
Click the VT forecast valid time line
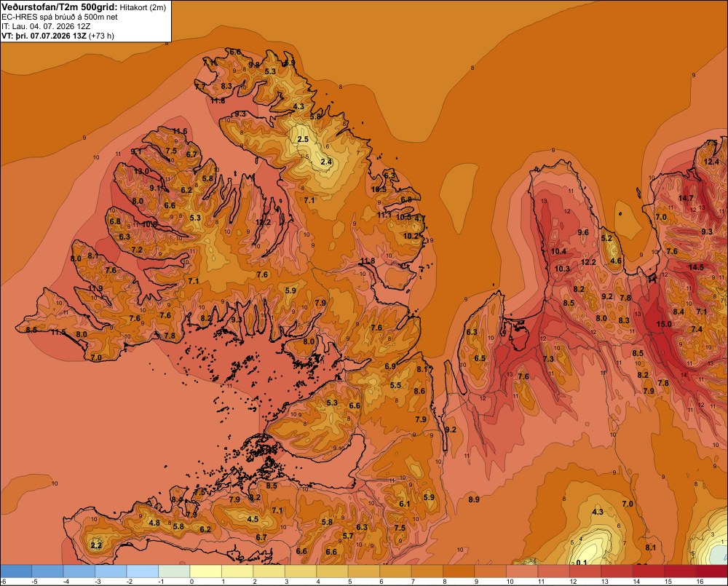click(x=58, y=36)
